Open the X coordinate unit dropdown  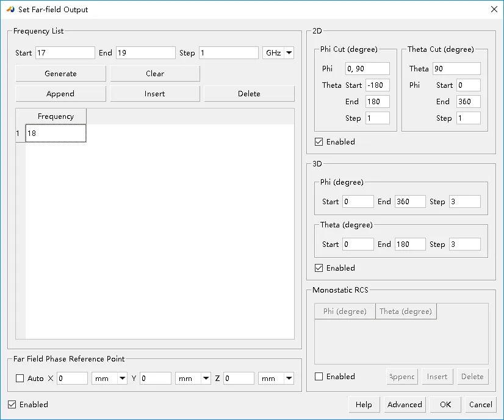point(109,379)
